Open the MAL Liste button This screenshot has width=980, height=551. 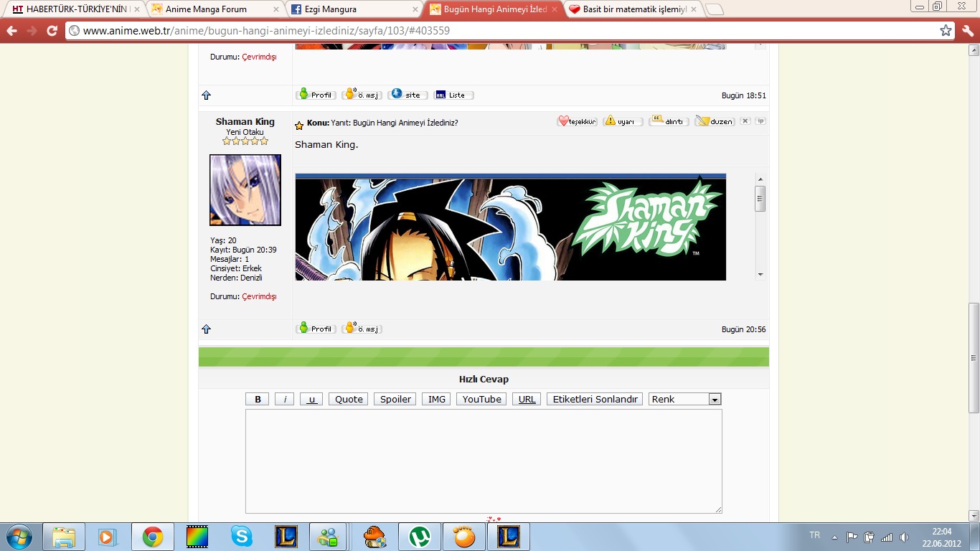point(453,94)
